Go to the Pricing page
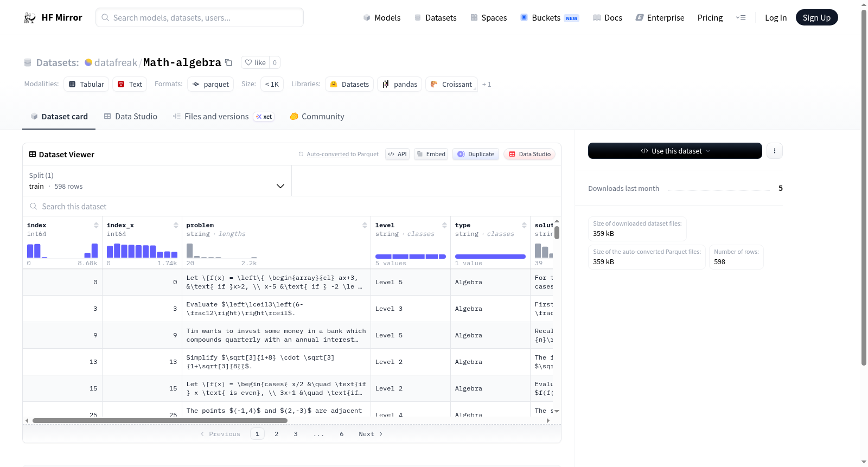 [x=710, y=17]
